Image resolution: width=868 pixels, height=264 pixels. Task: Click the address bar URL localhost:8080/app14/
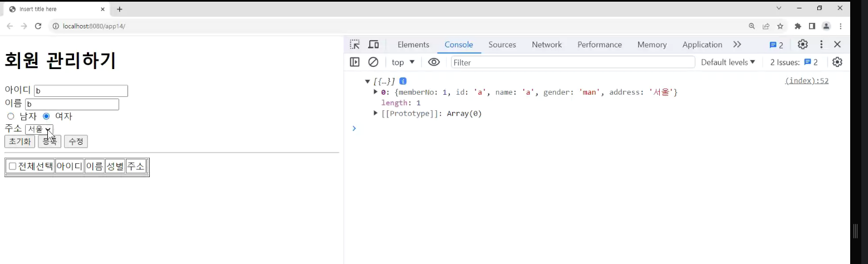click(x=94, y=26)
